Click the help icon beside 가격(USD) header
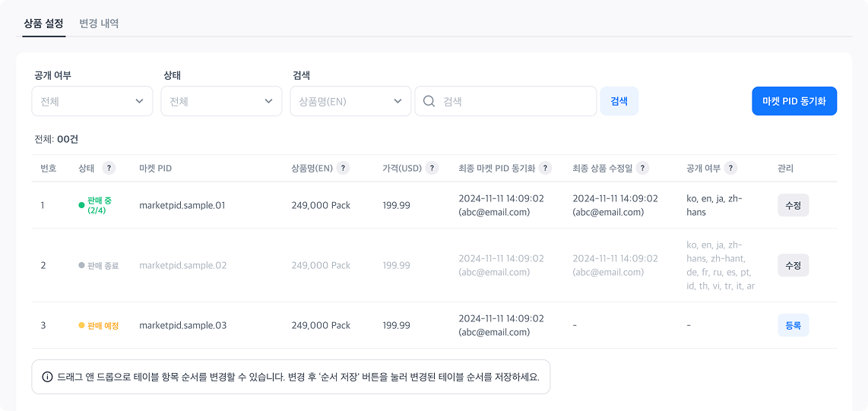 [432, 168]
